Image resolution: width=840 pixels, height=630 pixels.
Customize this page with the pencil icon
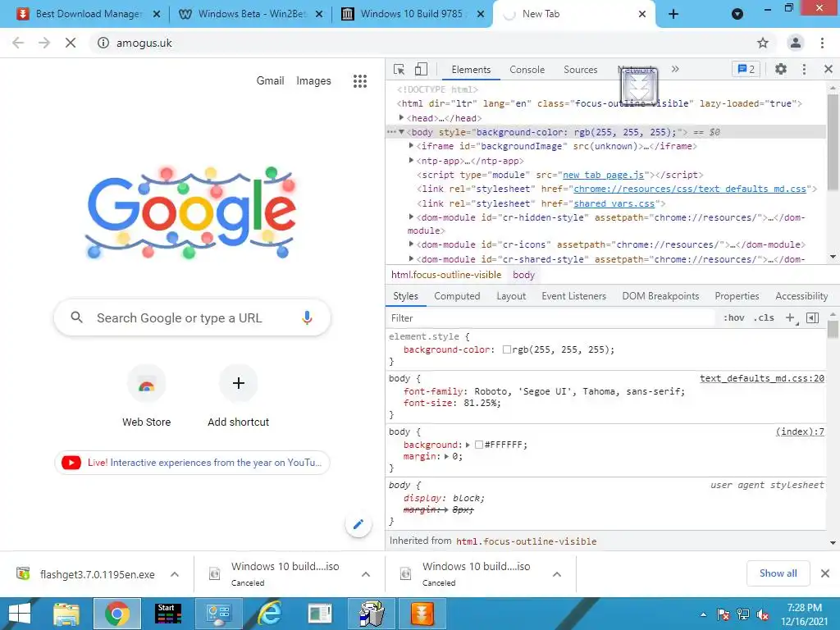[x=358, y=524]
